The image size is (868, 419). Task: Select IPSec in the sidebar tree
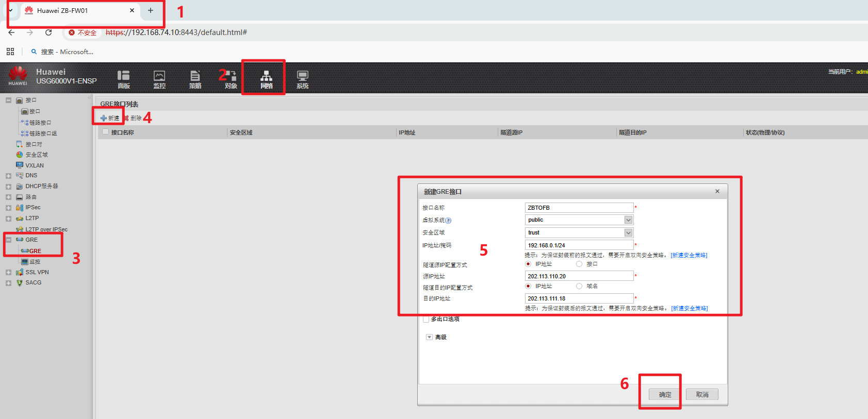pyautogui.click(x=33, y=208)
